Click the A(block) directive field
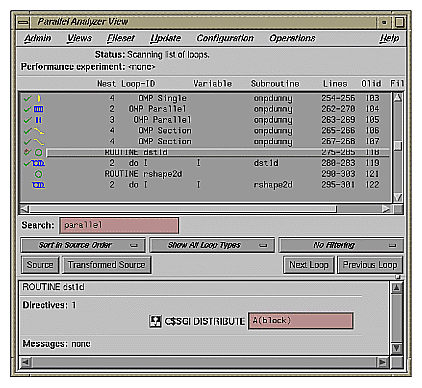422x388 pixels. pyautogui.click(x=301, y=321)
